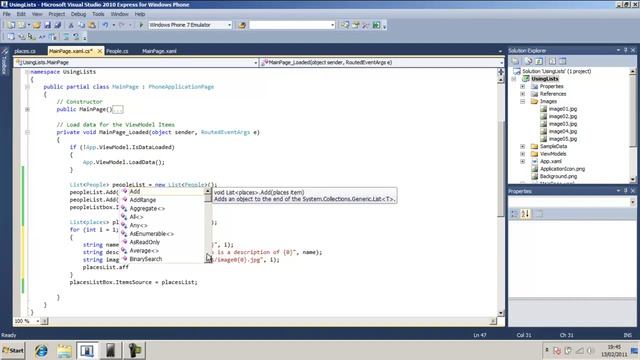This screenshot has height=360, width=640.
Task: Click the Open File folder icon
Action: pos(37,25)
